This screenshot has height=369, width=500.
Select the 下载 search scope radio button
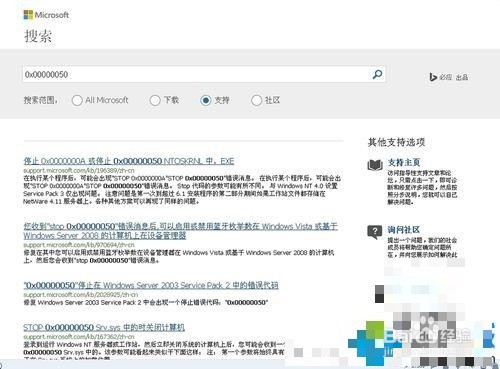coord(155,100)
